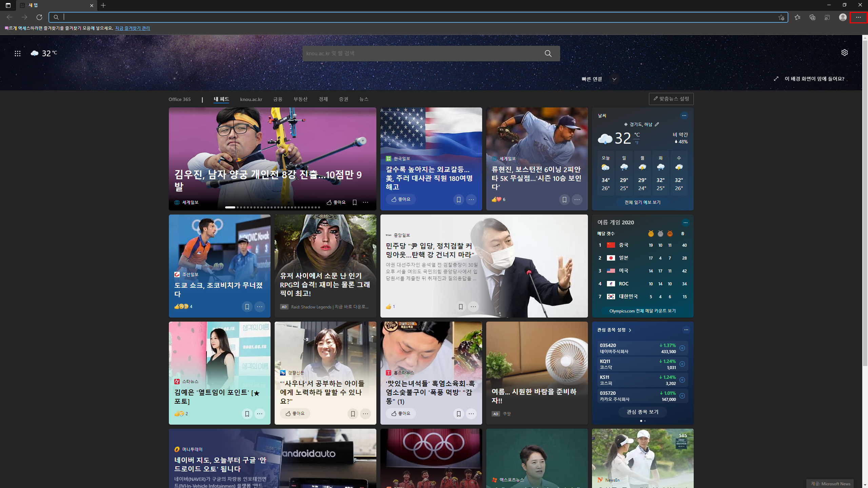Open 지금 즐겨찾기 관리 link
This screenshot has height=488, width=868.
tap(132, 28)
